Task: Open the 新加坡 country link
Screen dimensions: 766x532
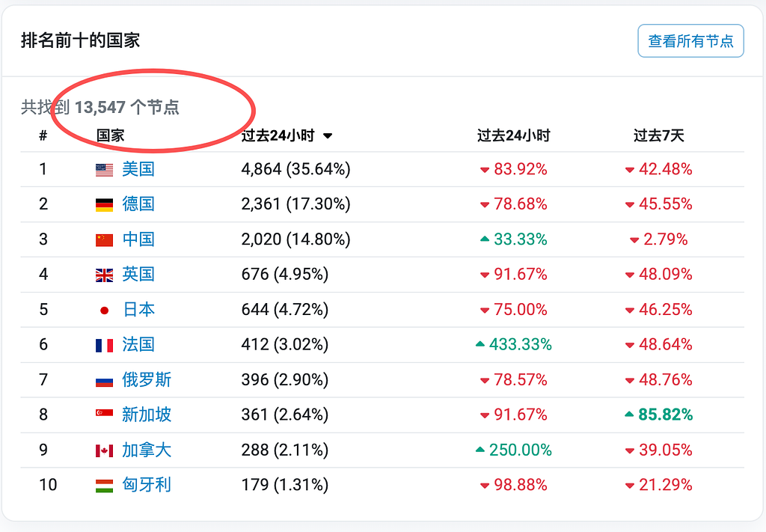Action: coord(147,415)
